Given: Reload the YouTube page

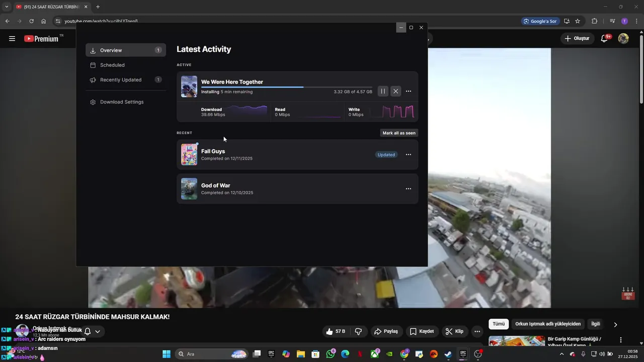Looking at the screenshot, I should click(31, 21).
